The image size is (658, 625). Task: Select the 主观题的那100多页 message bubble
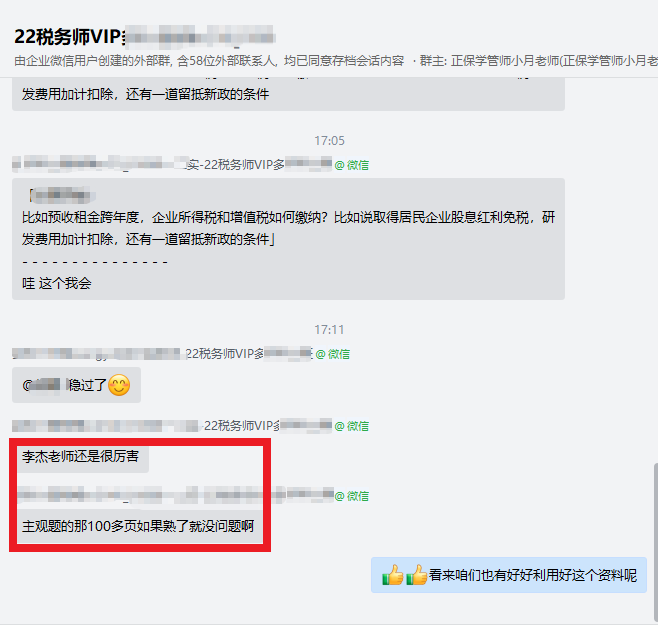(138, 526)
